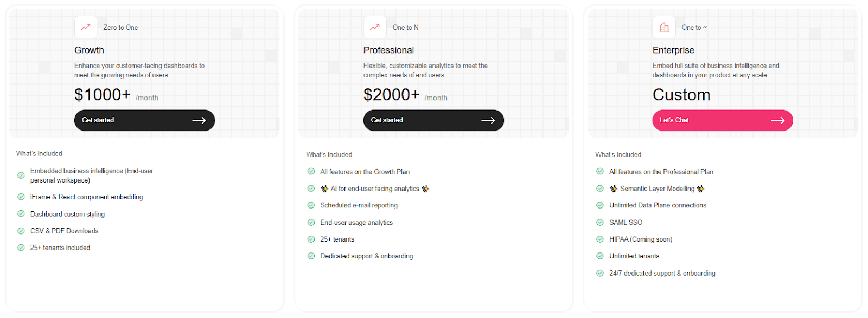Click the arrow inside the Let's Chat button

pos(778,120)
